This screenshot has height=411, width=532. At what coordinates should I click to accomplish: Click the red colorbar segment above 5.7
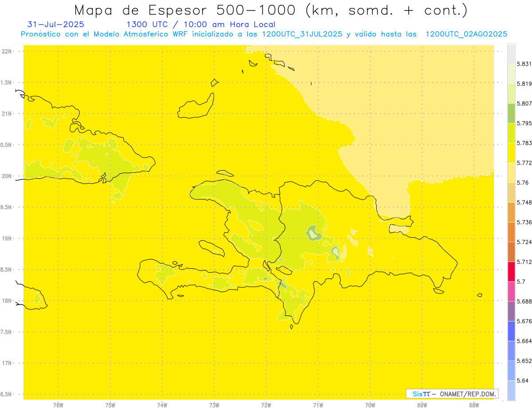point(511,271)
